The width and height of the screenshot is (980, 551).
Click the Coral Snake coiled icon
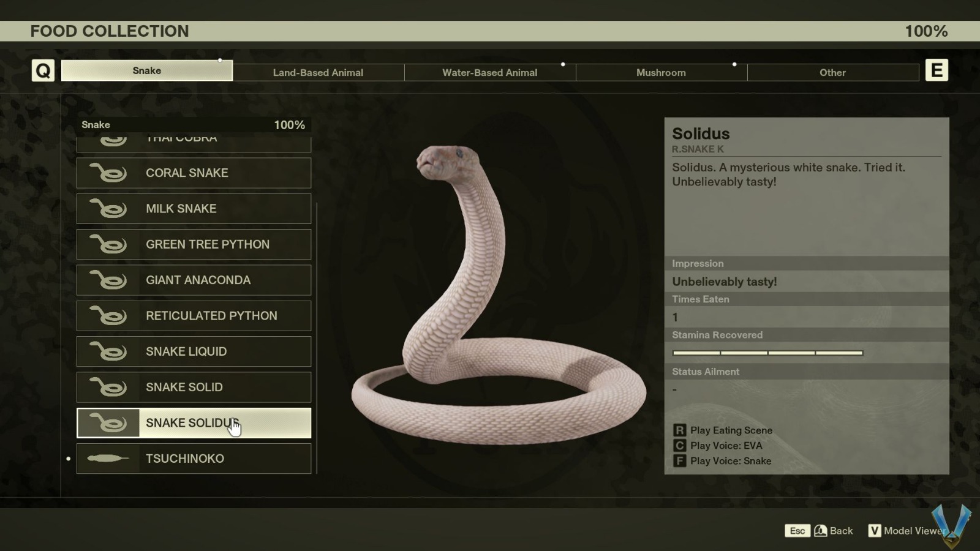click(x=108, y=173)
